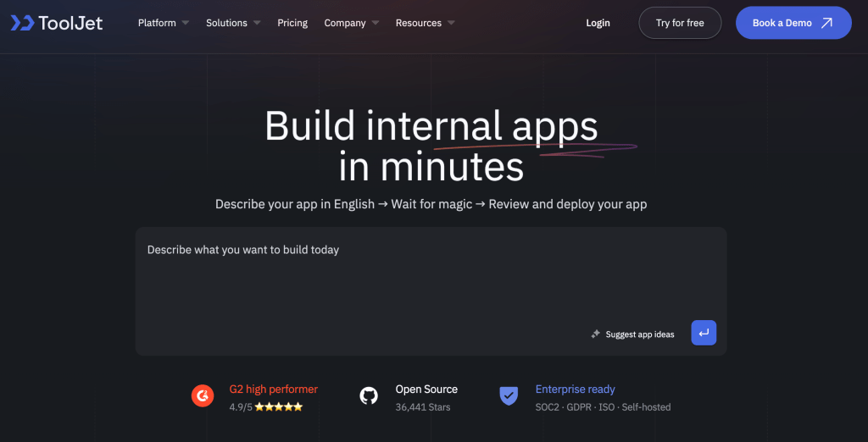Go to the Pricing page
This screenshot has height=442, width=868.
point(292,23)
